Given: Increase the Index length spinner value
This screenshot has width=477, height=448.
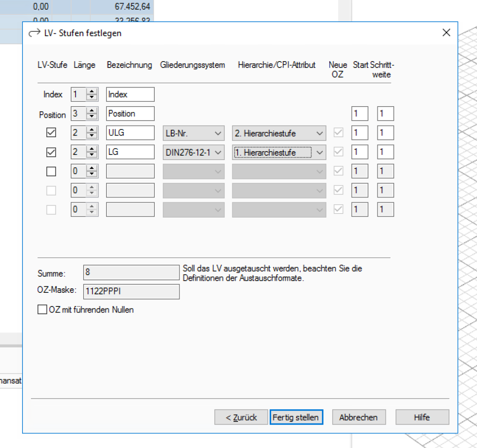Looking at the screenshot, I should [92, 91].
